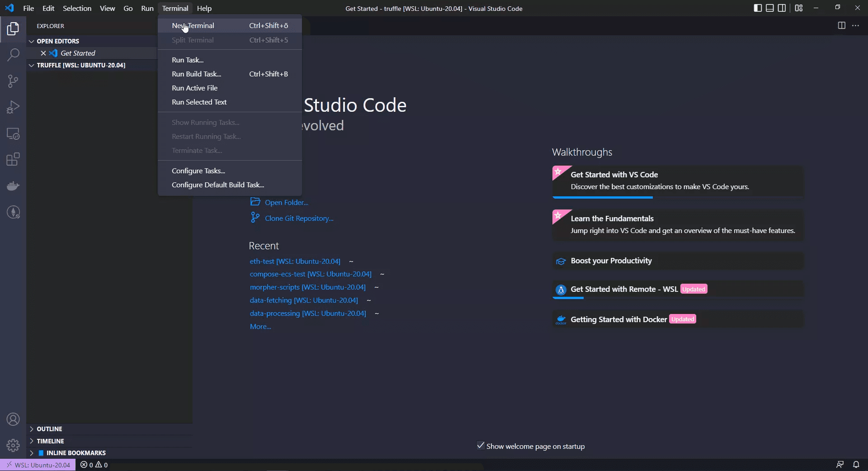Split the editor to the right
Image resolution: width=868 pixels, height=471 pixels.
pos(841,25)
